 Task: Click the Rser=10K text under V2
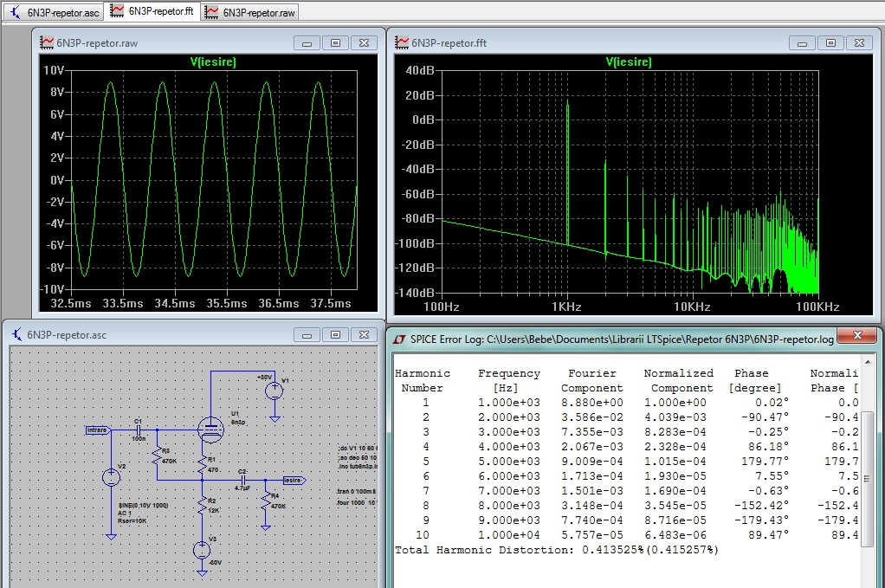[x=132, y=520]
